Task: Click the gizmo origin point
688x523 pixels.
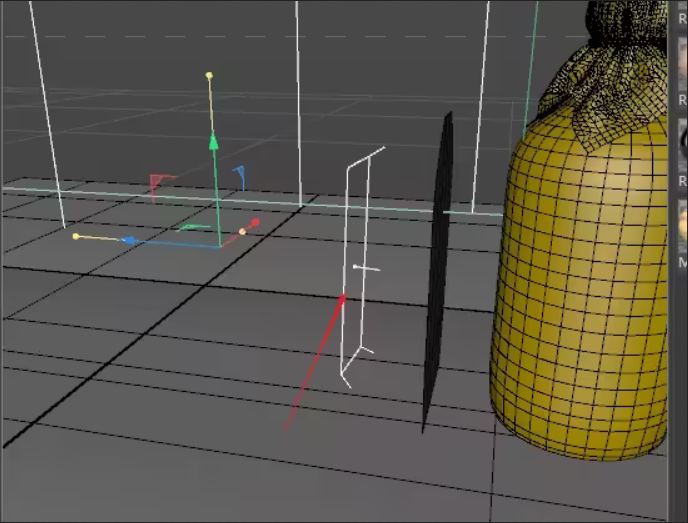Action: coord(220,246)
